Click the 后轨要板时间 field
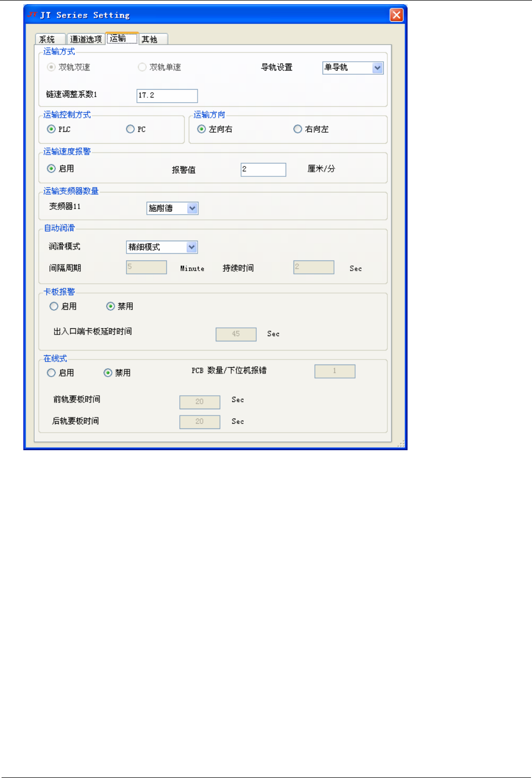 (x=200, y=422)
